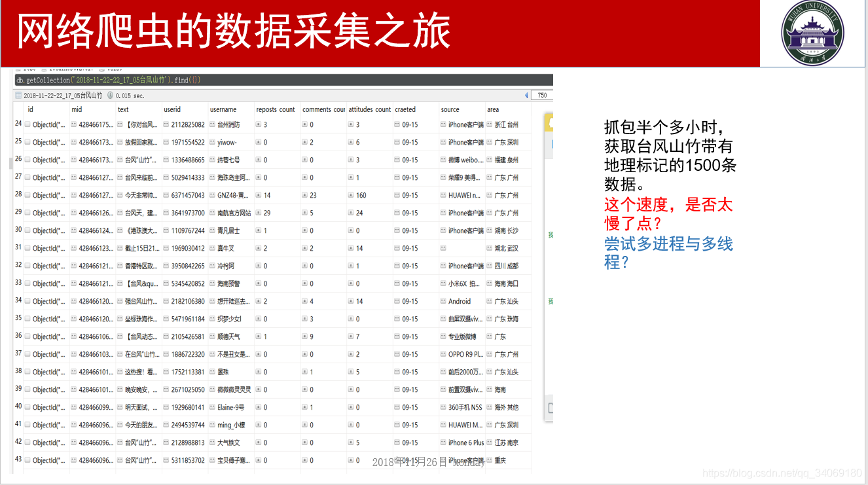Select area cell '广东 珠海'

pyautogui.click(x=506, y=319)
